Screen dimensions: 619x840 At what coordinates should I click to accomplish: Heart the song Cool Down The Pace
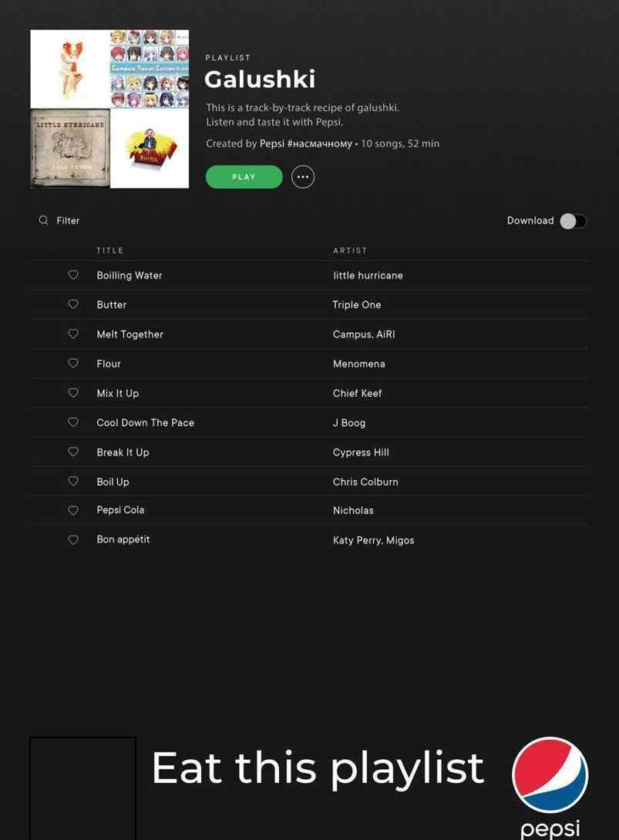pos(73,422)
